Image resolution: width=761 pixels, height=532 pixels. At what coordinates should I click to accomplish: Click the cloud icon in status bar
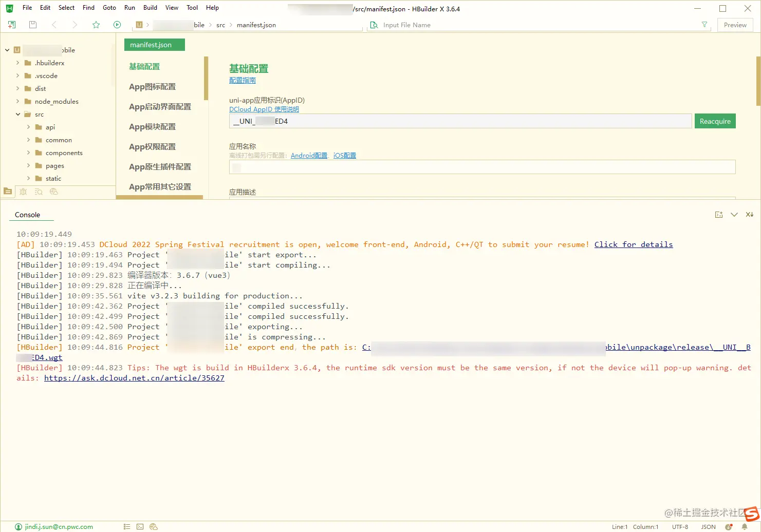coord(154,527)
